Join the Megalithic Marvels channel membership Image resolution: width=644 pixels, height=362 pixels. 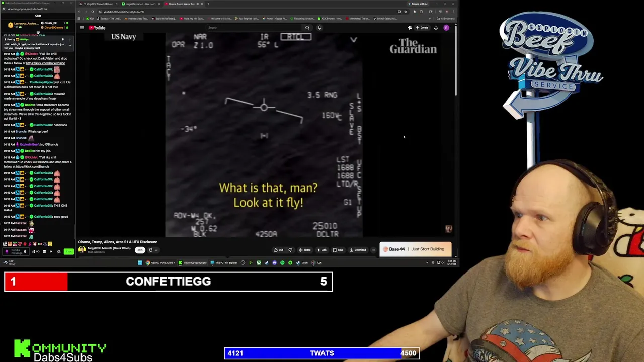pyautogui.click(x=140, y=250)
